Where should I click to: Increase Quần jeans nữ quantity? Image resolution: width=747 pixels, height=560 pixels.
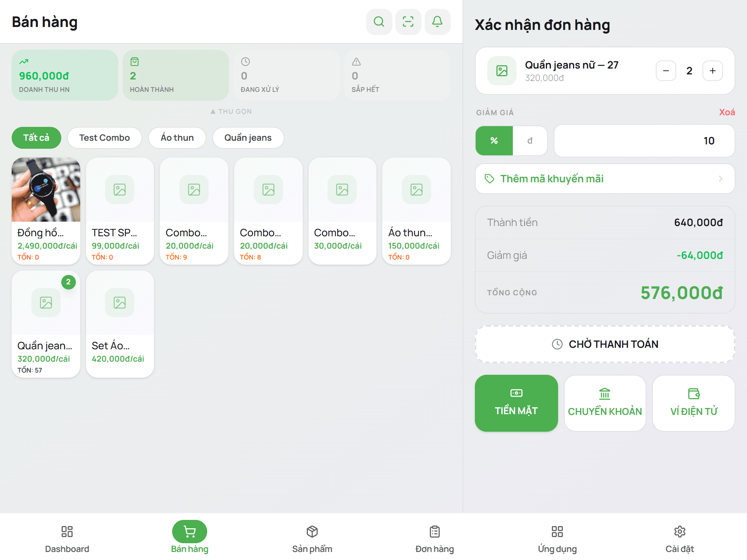pos(712,71)
